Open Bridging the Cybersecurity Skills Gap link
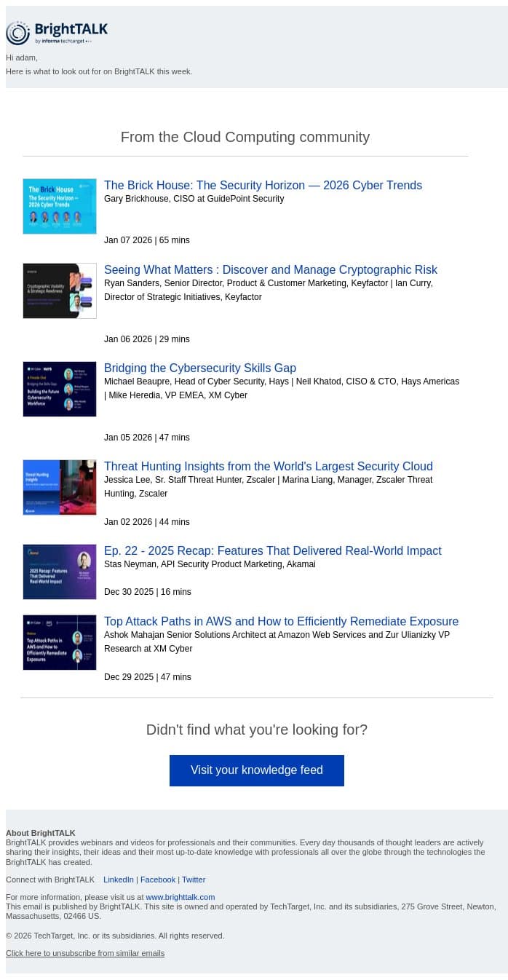 (200, 368)
